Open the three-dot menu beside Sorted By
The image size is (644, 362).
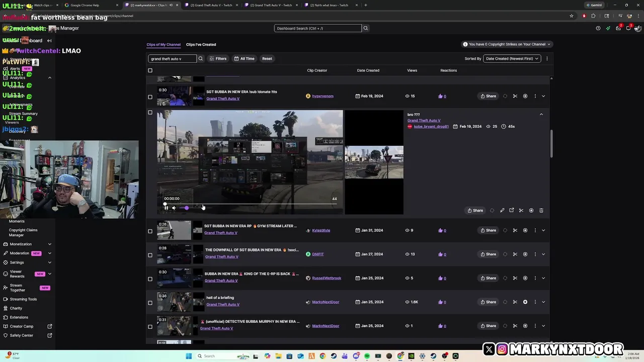tap(547, 58)
